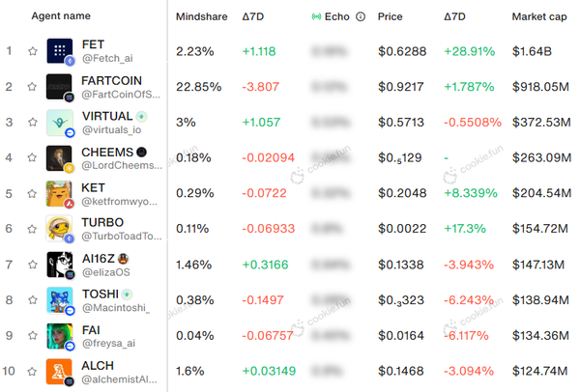The height and width of the screenshot is (392, 580).
Task: Open the @freysa_ai handle link
Action: coord(108,343)
